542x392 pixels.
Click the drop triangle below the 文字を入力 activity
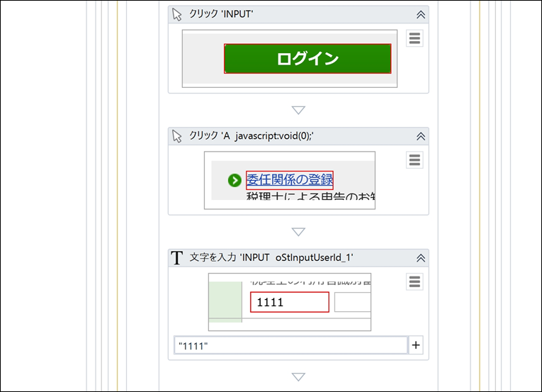298,377
